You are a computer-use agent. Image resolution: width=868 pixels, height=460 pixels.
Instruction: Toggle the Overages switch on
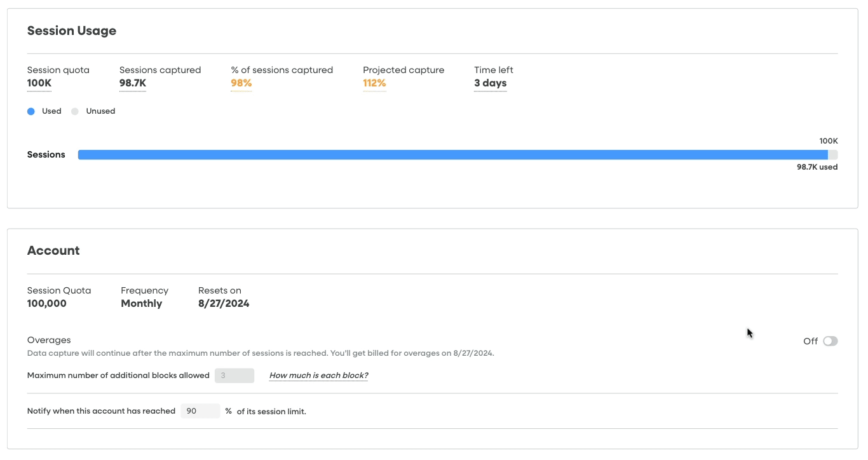point(830,341)
